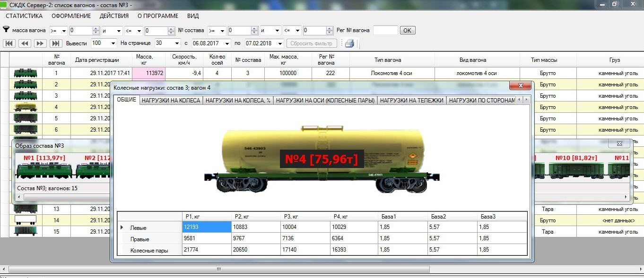Select the locomotive icon in wagon row 2
644x278 pixels.
point(26,84)
